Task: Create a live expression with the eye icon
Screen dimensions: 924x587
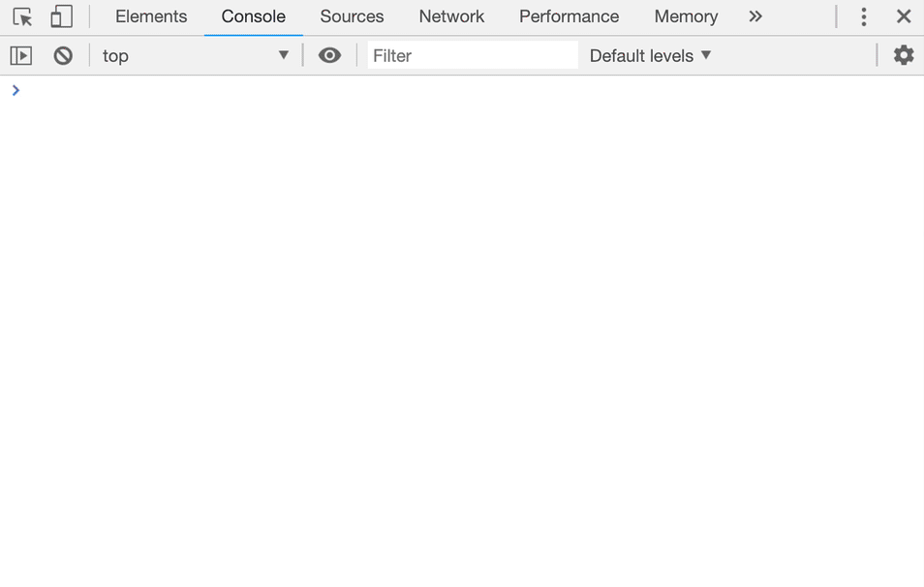Action: [x=329, y=55]
